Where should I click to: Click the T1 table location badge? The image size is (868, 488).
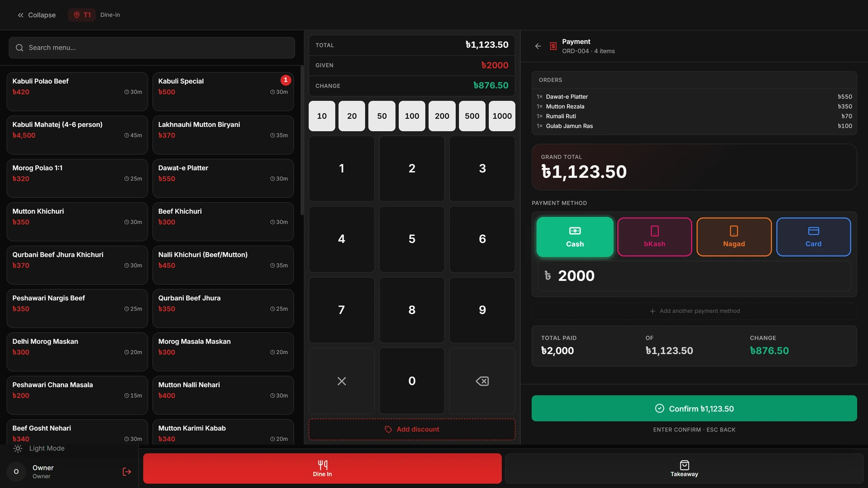[x=82, y=15]
